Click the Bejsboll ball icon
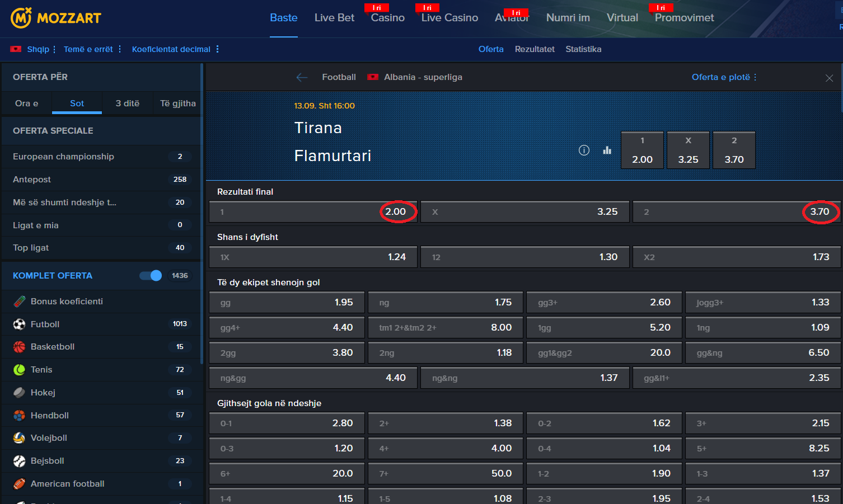The height and width of the screenshot is (504, 843). 20,461
